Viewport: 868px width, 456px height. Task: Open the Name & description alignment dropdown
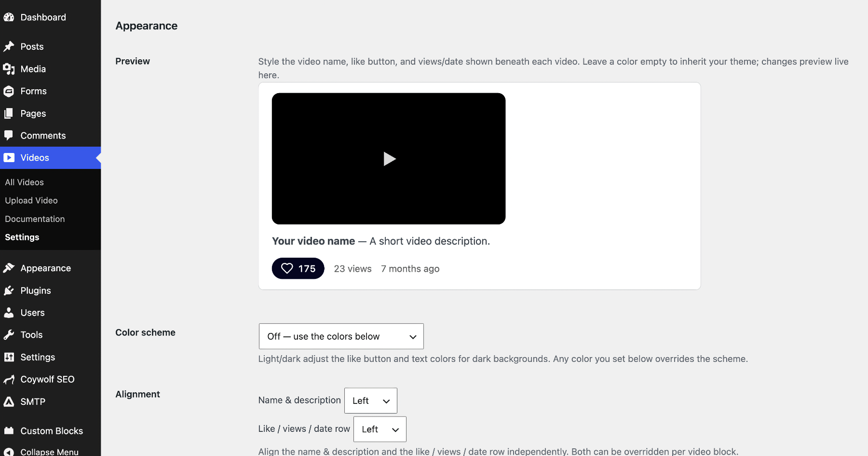370,401
